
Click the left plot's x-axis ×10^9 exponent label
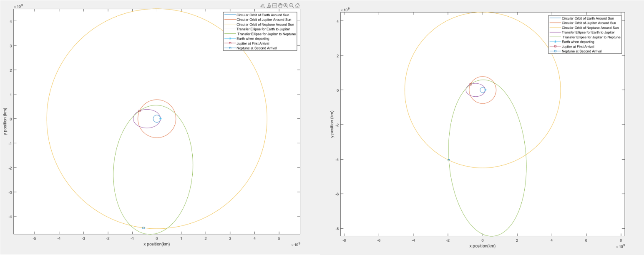[x=295, y=245]
